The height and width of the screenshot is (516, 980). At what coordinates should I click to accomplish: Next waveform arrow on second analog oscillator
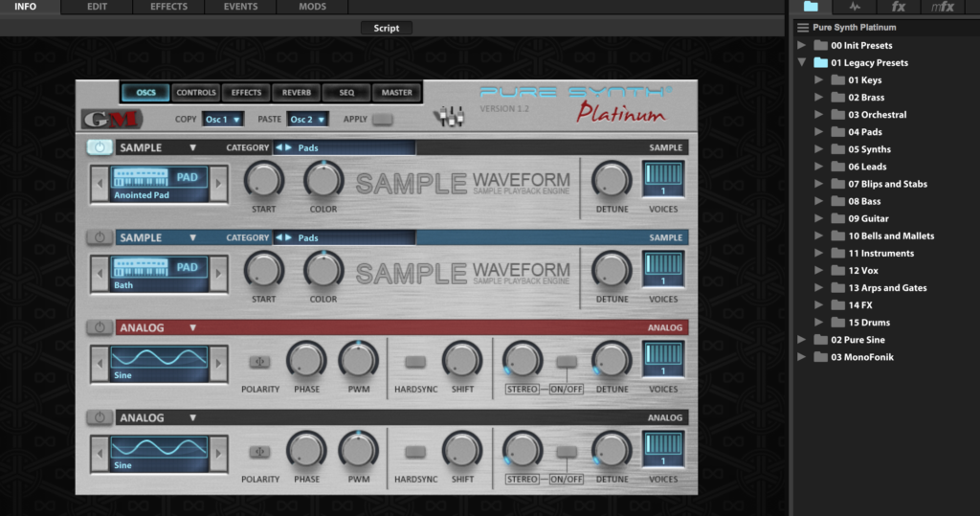click(x=218, y=454)
